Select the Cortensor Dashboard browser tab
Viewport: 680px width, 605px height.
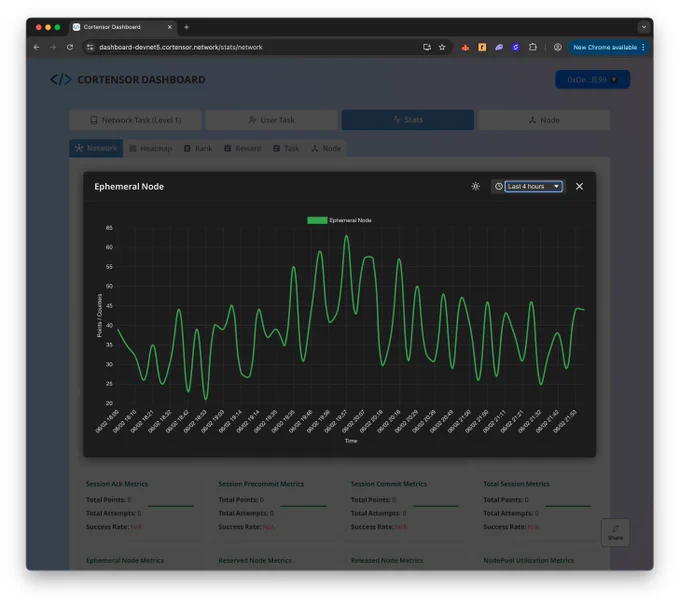[x=123, y=27]
